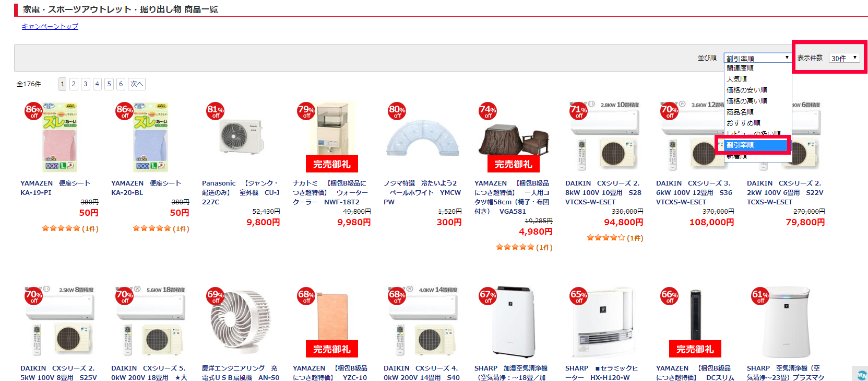View the Panasonic 室外機 product thumbnail
Screen dimensions: 868x381
(241, 137)
